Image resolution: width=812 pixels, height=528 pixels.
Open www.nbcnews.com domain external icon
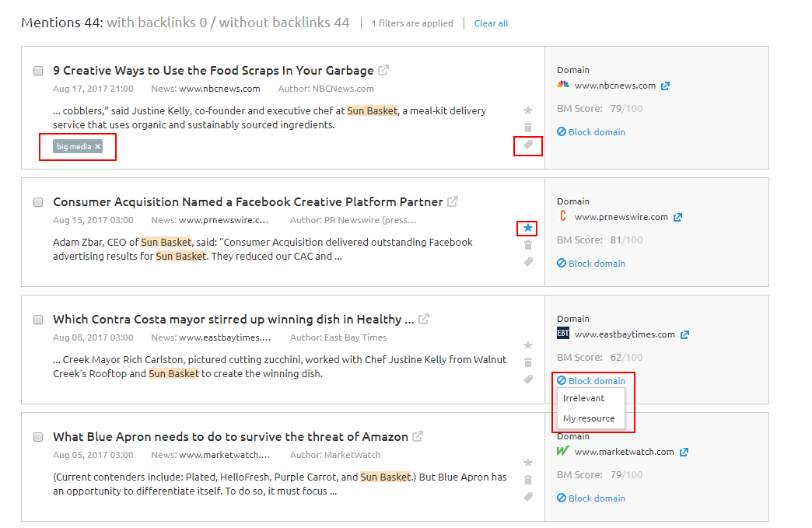coord(666,86)
